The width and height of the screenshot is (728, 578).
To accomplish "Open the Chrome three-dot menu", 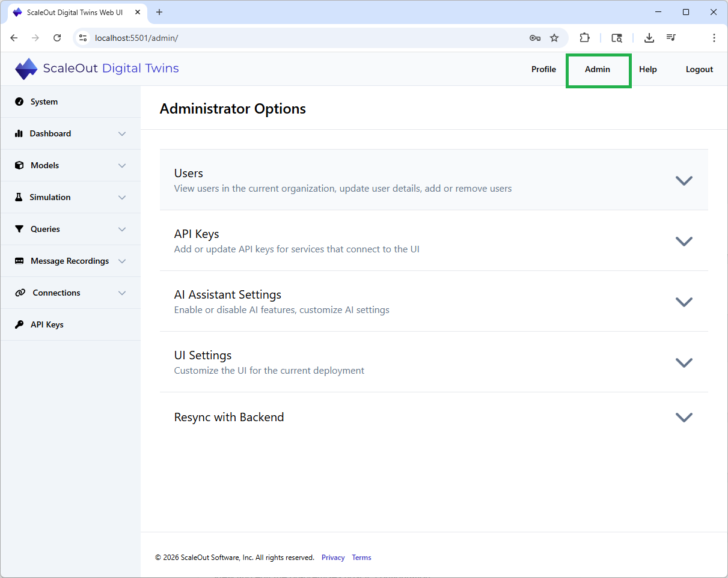I will (x=714, y=38).
